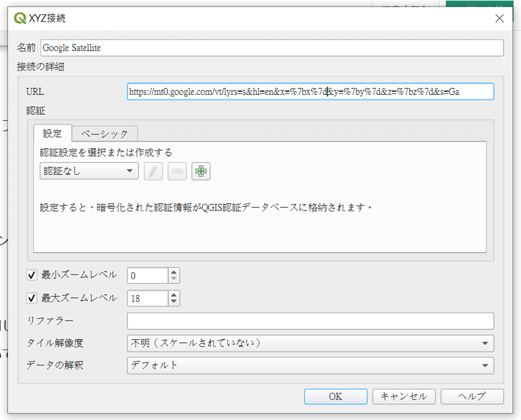Decrease the minimum zoom level value

(174, 279)
